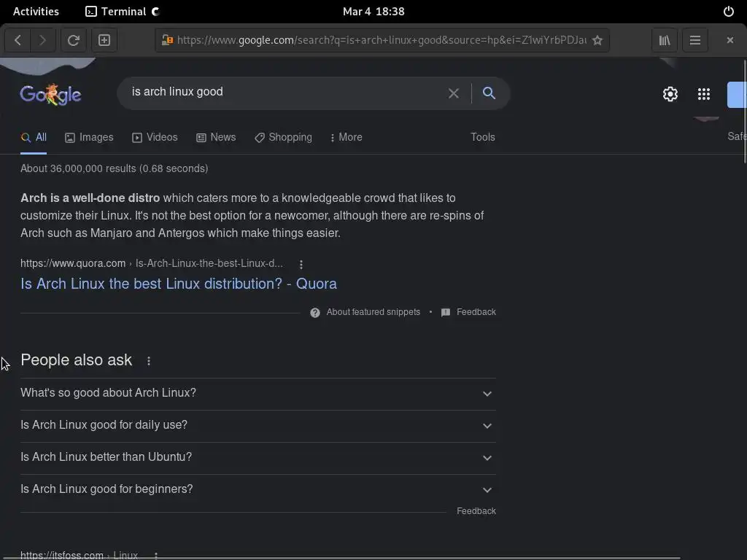747x560 pixels.
Task: Open the Quora result titled Is Arch Linux the best Linux distribution
Action: click(179, 284)
